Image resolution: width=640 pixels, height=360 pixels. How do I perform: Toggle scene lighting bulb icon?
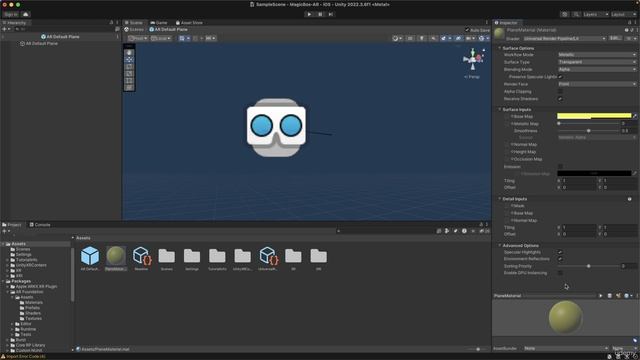422,38
